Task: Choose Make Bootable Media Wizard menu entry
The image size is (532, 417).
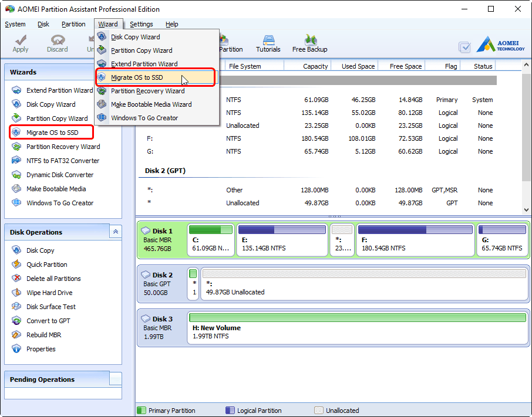Action: click(157, 104)
